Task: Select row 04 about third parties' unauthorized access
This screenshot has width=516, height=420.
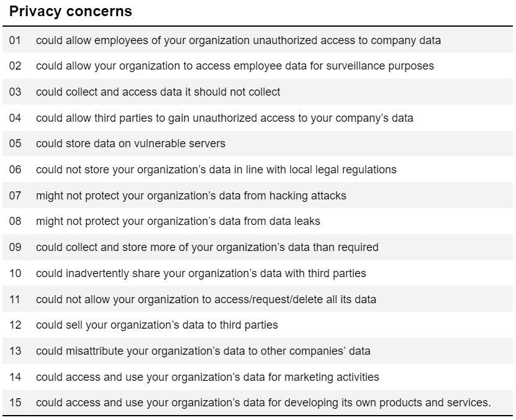Action: [x=258, y=118]
